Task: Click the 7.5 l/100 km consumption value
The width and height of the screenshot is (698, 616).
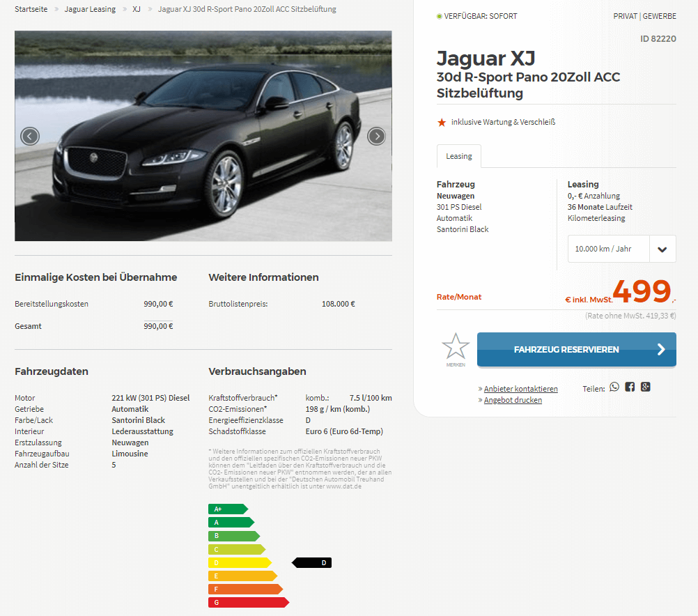Action: [x=371, y=398]
